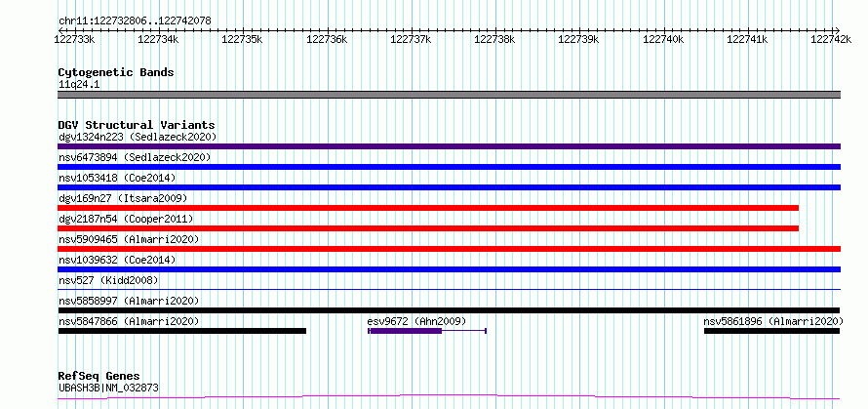Select the blue nsv6473894 variant bar
The image size is (868, 409).
click(449, 167)
